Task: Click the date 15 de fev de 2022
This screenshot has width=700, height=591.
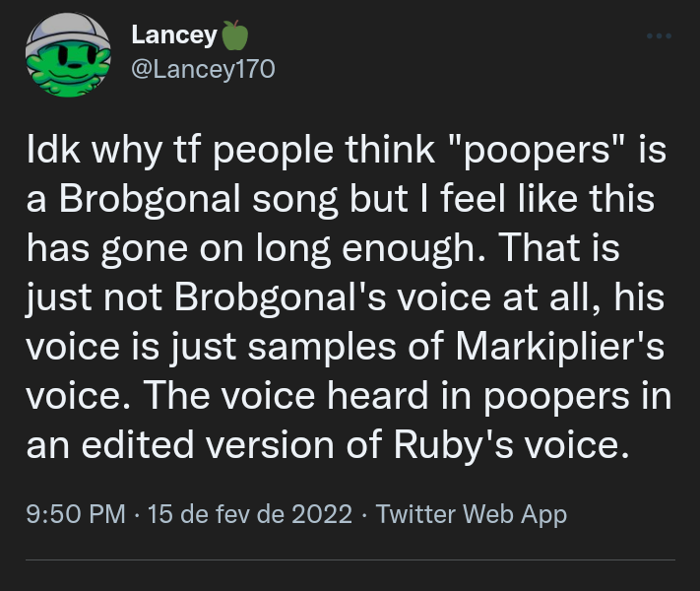Action: [x=249, y=514]
